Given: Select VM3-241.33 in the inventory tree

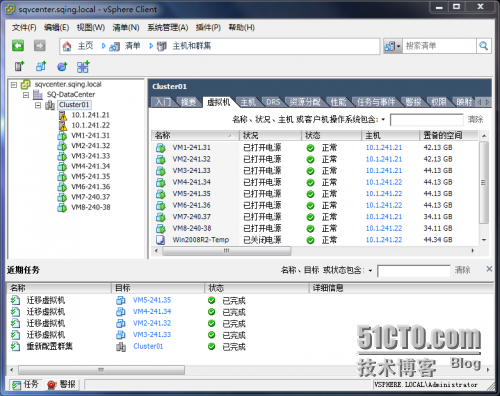Looking at the screenshot, I should pos(90,156).
